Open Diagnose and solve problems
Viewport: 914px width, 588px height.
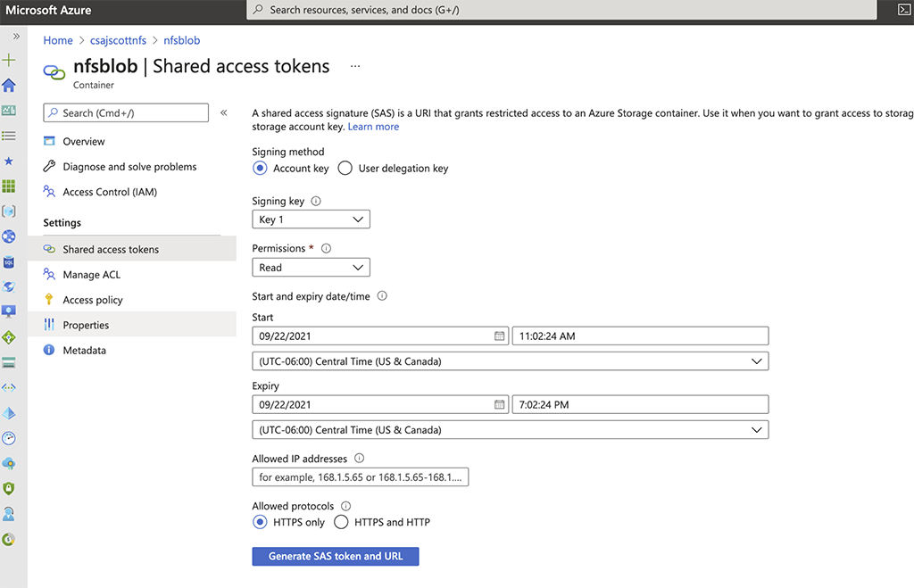(x=132, y=167)
